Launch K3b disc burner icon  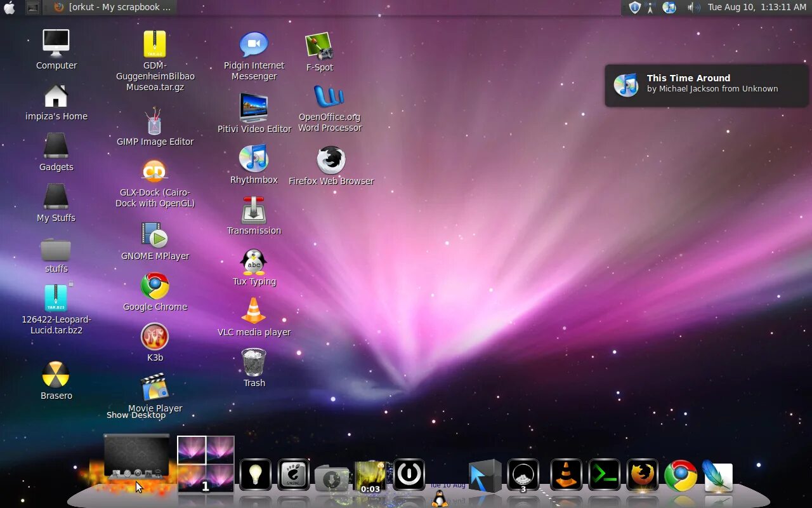(x=155, y=337)
